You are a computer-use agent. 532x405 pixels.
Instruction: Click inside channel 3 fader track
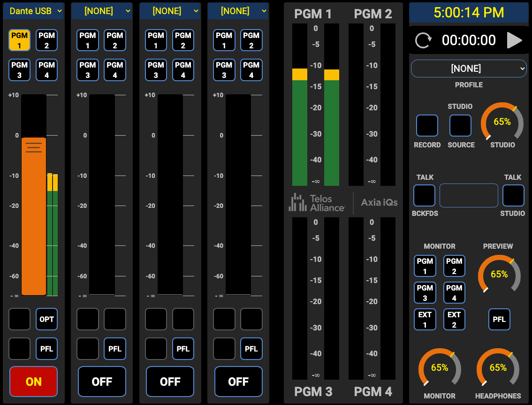click(x=170, y=195)
